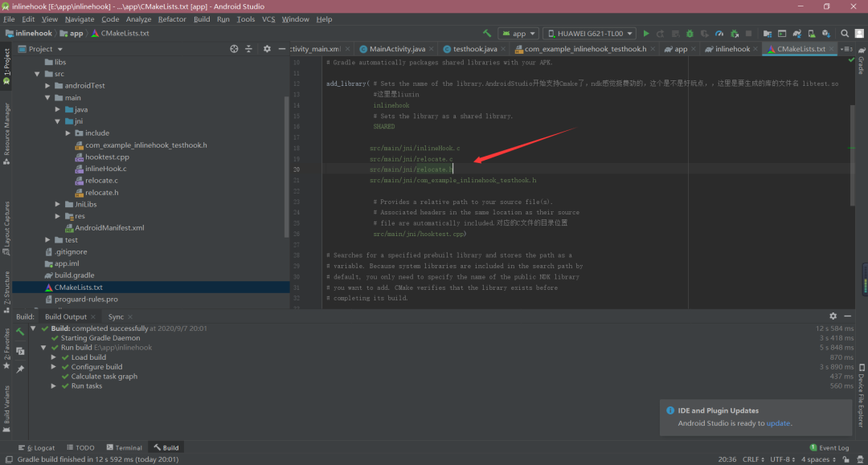This screenshot has height=465, width=868.
Task: Open Build panel settings gear
Action: tap(833, 316)
